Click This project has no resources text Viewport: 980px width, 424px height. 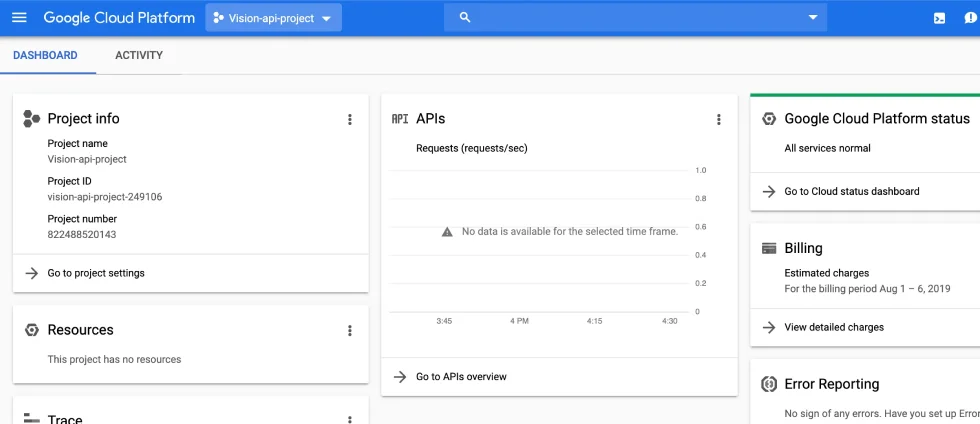(x=114, y=360)
